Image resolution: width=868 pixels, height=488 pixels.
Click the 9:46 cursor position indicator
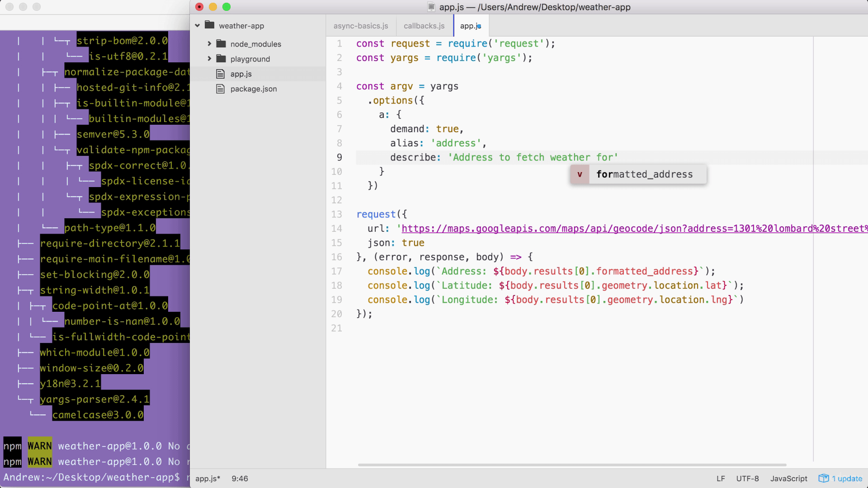coord(240,479)
